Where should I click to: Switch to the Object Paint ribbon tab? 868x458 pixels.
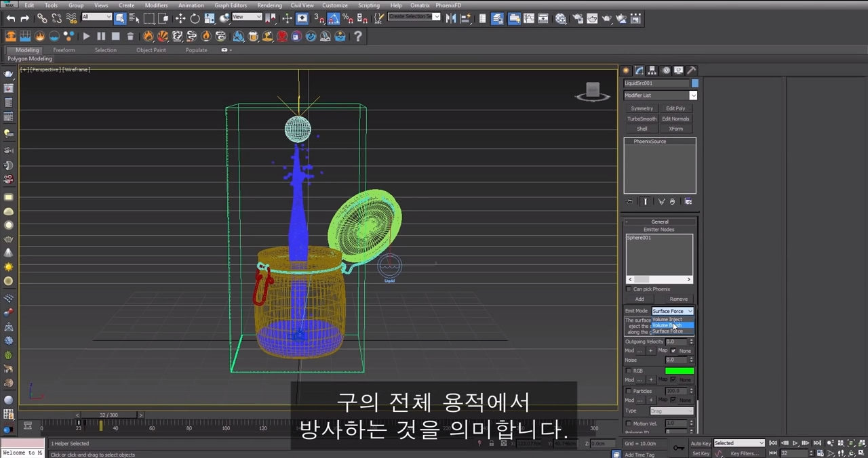(151, 50)
